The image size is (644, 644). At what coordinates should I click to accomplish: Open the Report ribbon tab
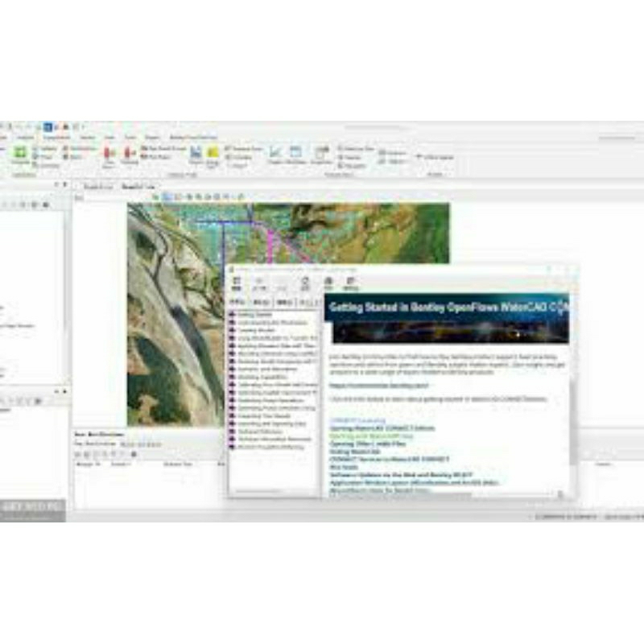[x=152, y=137]
